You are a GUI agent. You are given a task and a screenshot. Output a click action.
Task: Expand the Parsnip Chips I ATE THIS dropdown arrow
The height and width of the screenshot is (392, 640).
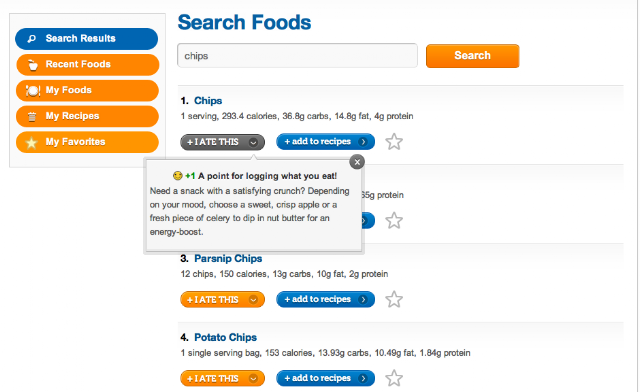tap(253, 300)
